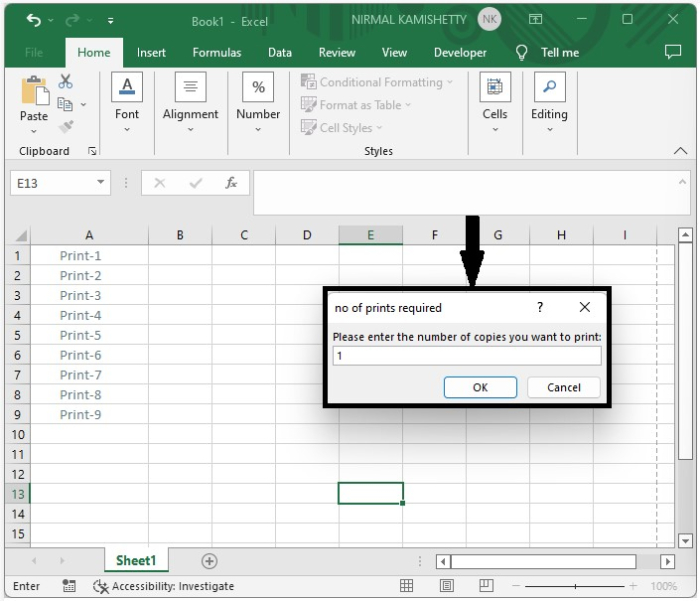The height and width of the screenshot is (601, 700).
Task: Switch to the Developer tab
Action: pyautogui.click(x=460, y=53)
